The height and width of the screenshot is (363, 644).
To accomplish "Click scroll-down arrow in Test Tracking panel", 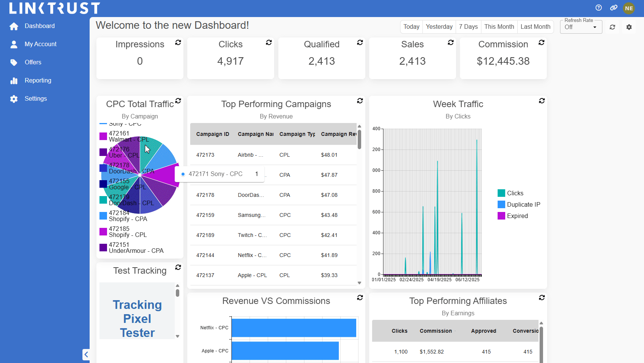I will click(177, 336).
